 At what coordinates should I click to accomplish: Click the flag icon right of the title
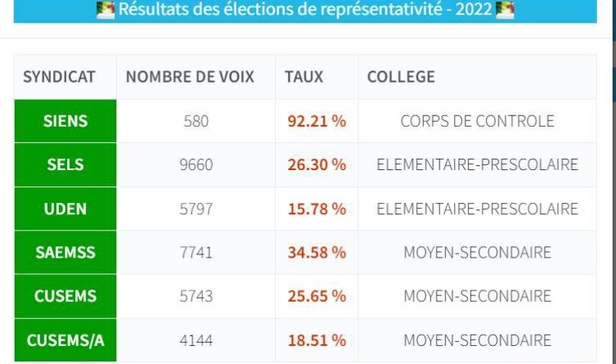point(505,11)
